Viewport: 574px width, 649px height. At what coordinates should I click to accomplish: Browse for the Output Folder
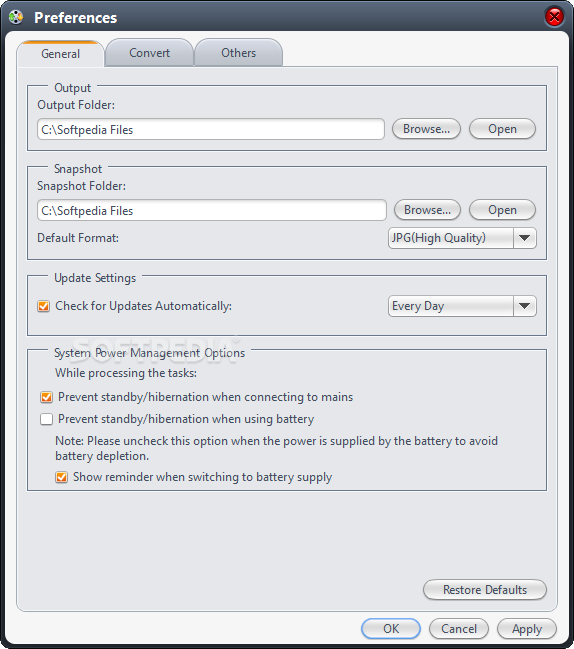tap(426, 129)
